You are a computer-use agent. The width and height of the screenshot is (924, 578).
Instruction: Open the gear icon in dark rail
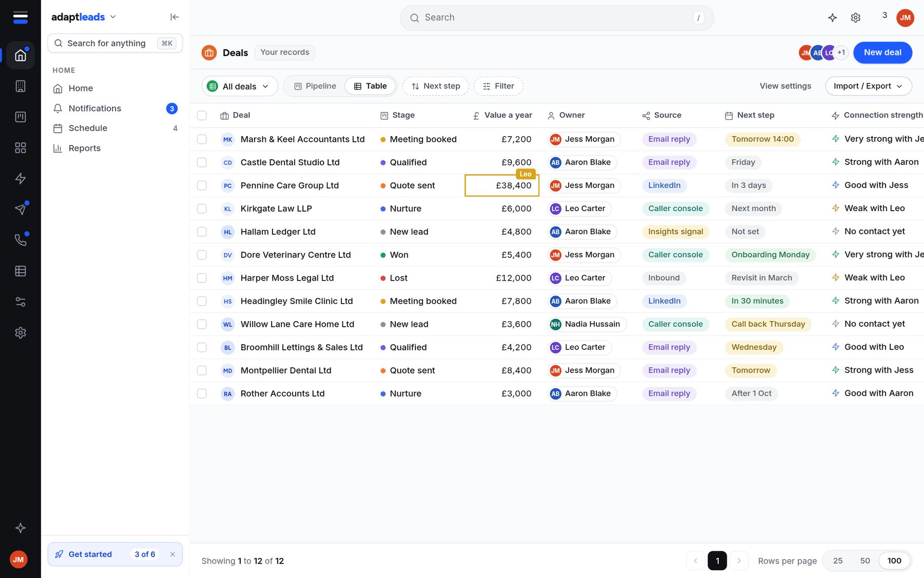point(21,332)
